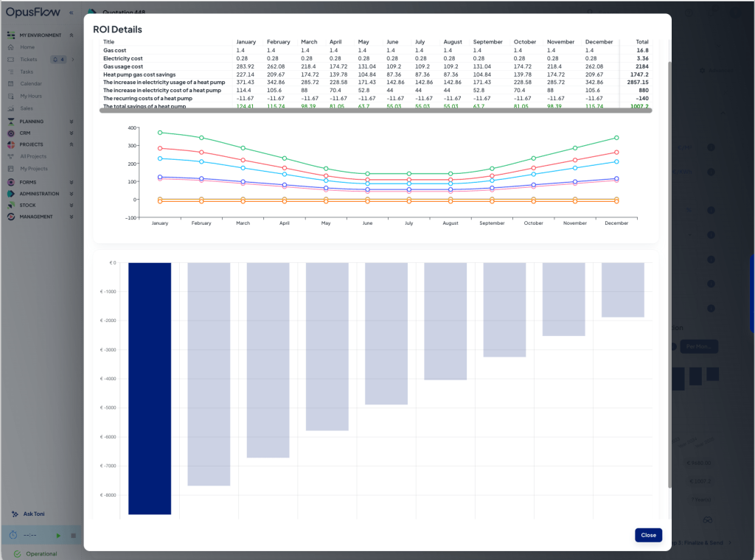Viewport: 755px width, 560px height.
Task: Click the Tickets icon in sidebar
Action: coord(10,60)
